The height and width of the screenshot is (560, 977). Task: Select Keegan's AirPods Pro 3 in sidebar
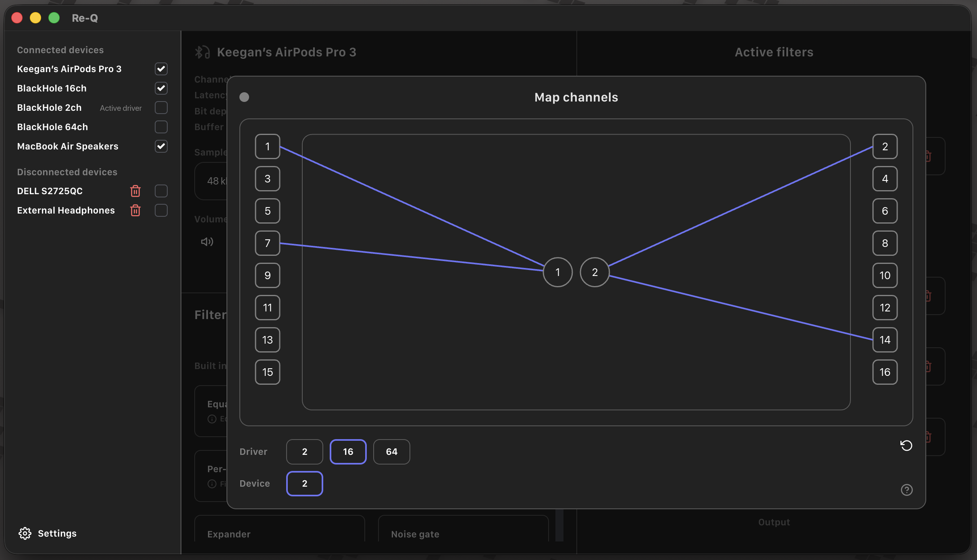pyautogui.click(x=69, y=69)
